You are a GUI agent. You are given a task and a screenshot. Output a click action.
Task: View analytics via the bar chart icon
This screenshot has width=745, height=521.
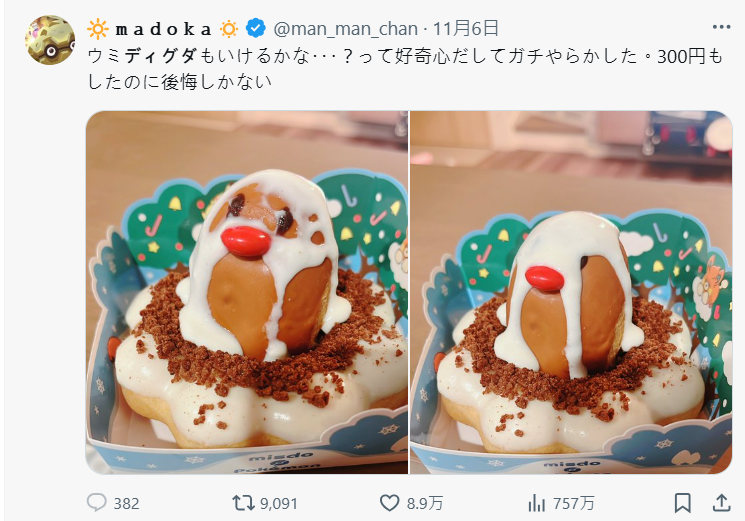tap(536, 503)
